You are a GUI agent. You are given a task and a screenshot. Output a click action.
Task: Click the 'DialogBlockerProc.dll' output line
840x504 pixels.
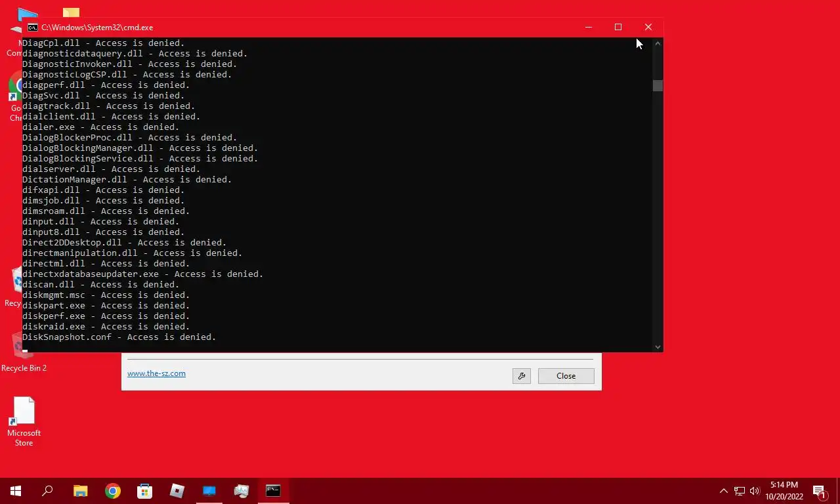tap(130, 138)
